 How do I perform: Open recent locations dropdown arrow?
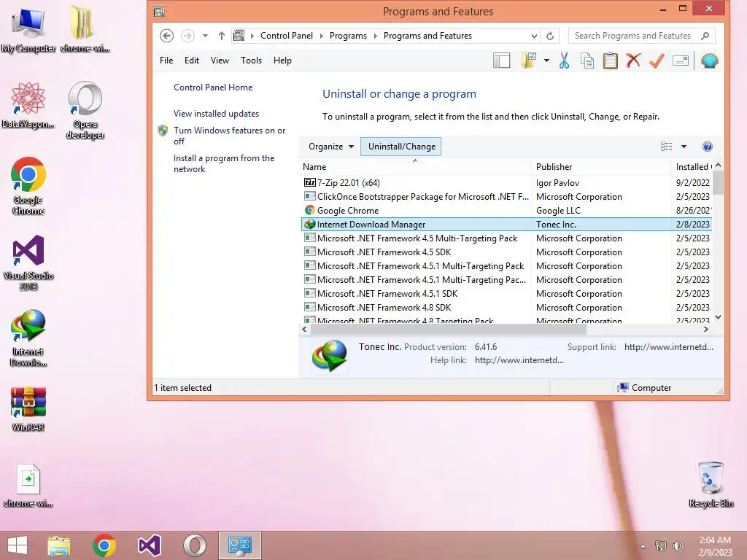(205, 36)
